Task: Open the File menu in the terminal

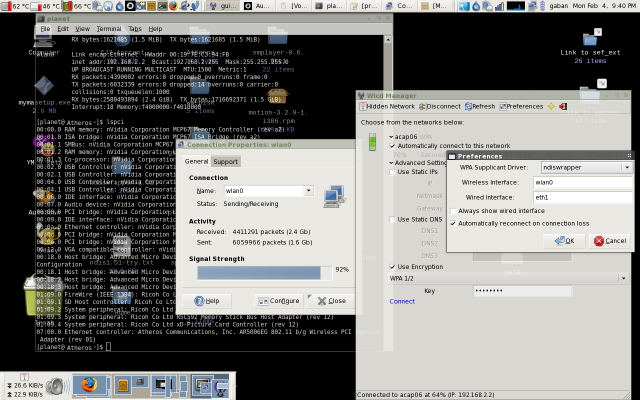Action: pos(45,29)
